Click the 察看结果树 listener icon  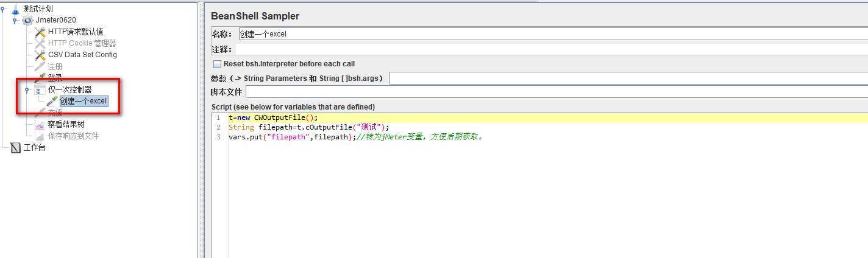[40, 124]
